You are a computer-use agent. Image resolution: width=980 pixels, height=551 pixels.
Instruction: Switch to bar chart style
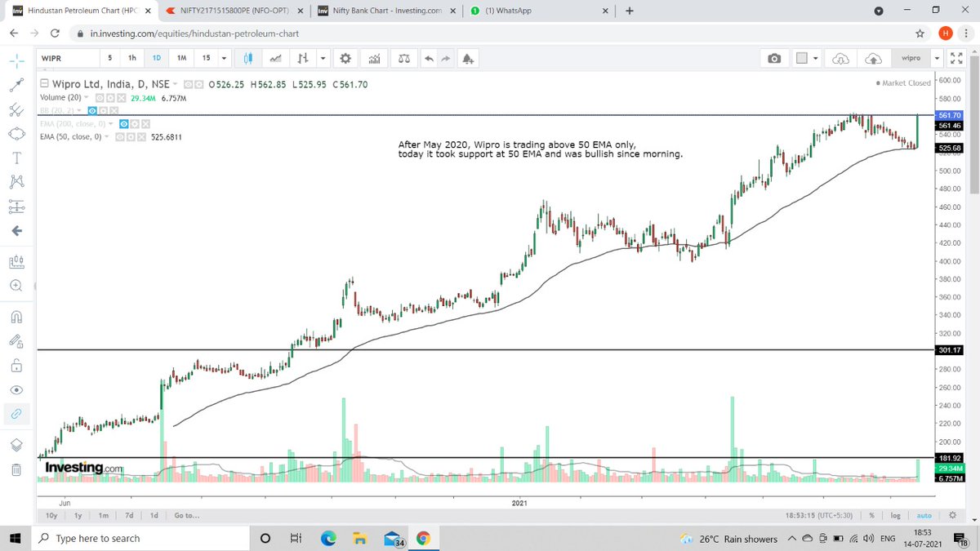point(303,58)
